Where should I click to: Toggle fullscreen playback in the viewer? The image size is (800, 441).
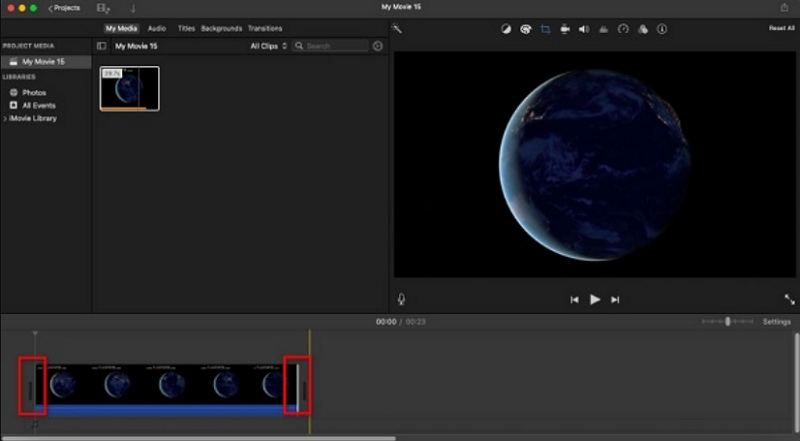789,299
